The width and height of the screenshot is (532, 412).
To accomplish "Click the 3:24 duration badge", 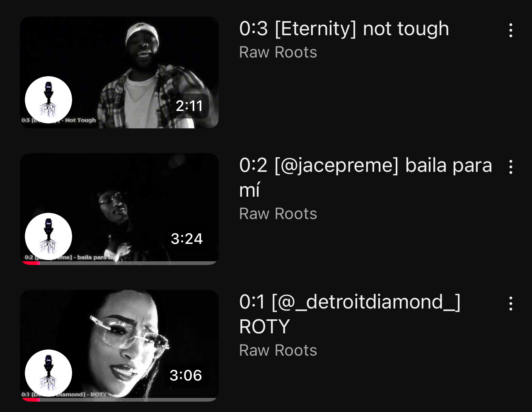I will 187,239.
